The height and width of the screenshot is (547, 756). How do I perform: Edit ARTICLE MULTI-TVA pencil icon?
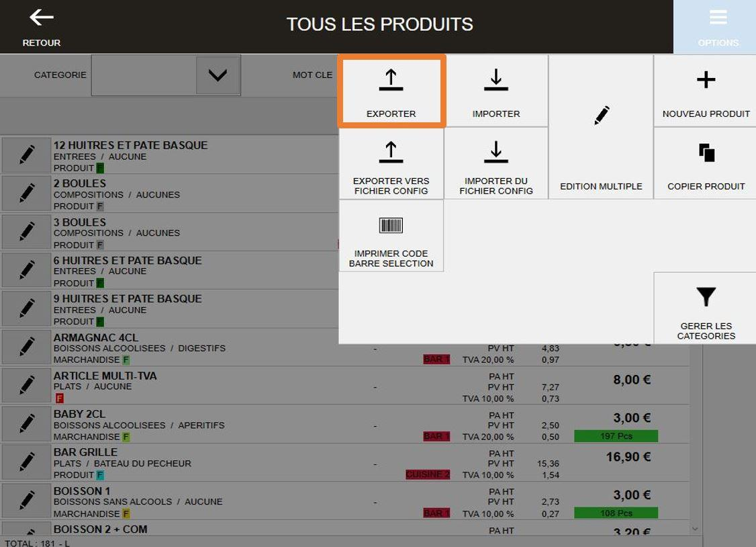click(26, 386)
